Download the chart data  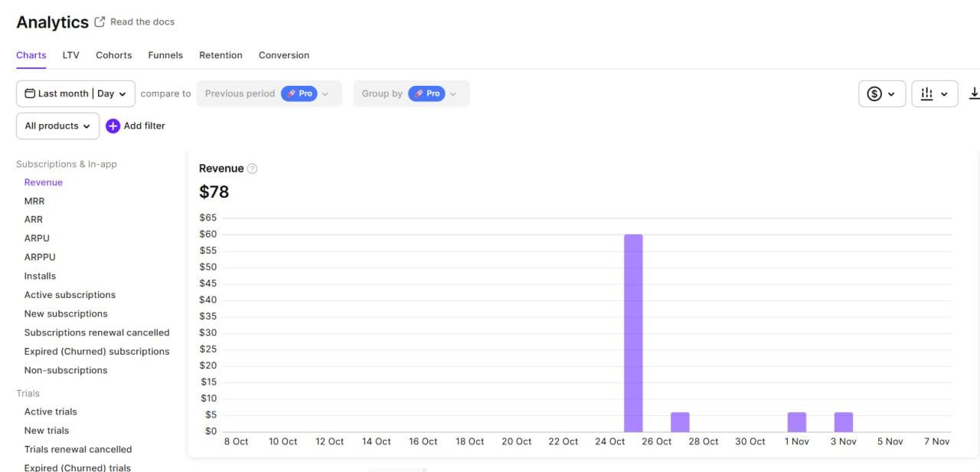tap(975, 93)
